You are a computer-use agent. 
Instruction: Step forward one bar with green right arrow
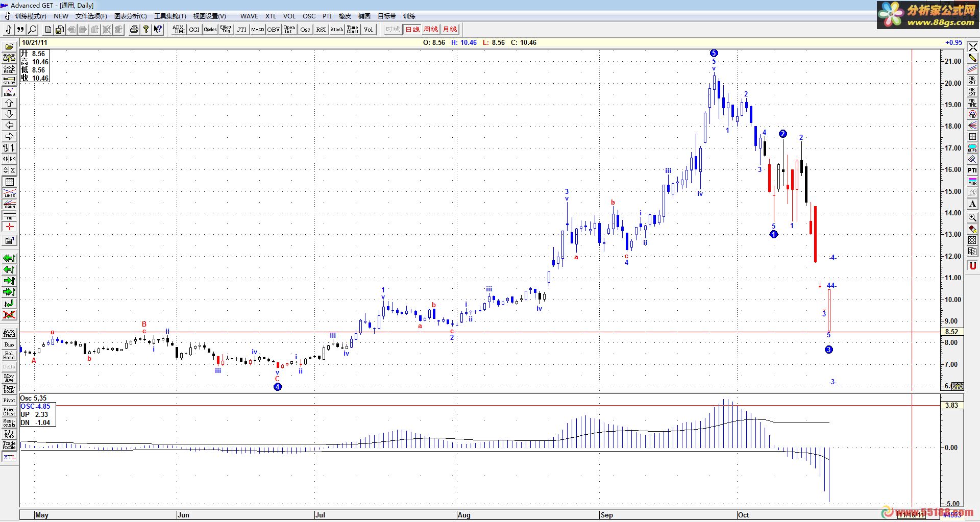pyautogui.click(x=9, y=281)
